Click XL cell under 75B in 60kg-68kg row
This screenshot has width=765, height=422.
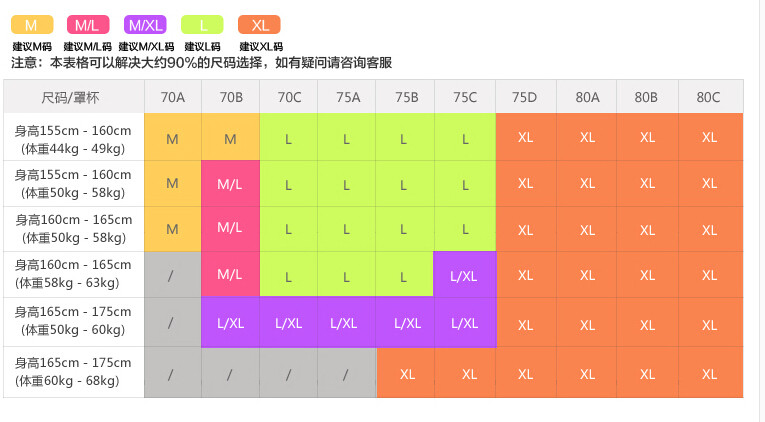point(407,374)
